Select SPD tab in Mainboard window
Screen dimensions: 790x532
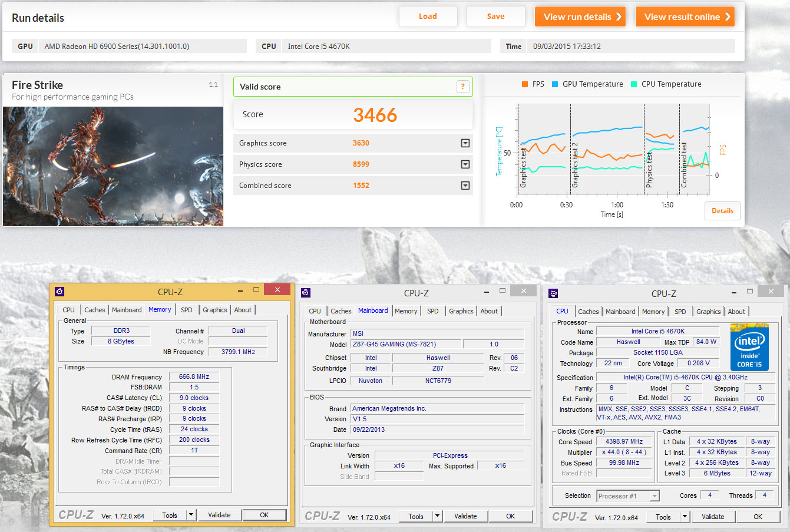click(x=433, y=311)
